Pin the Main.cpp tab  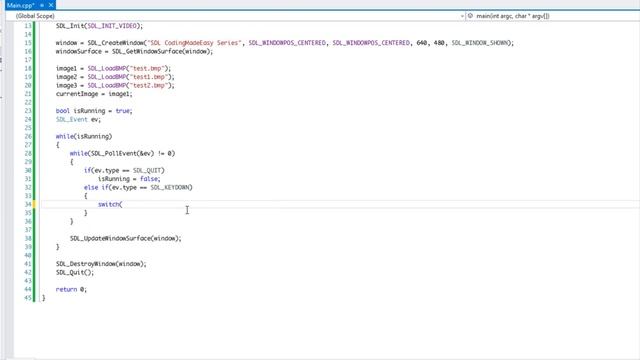(x=42, y=5)
